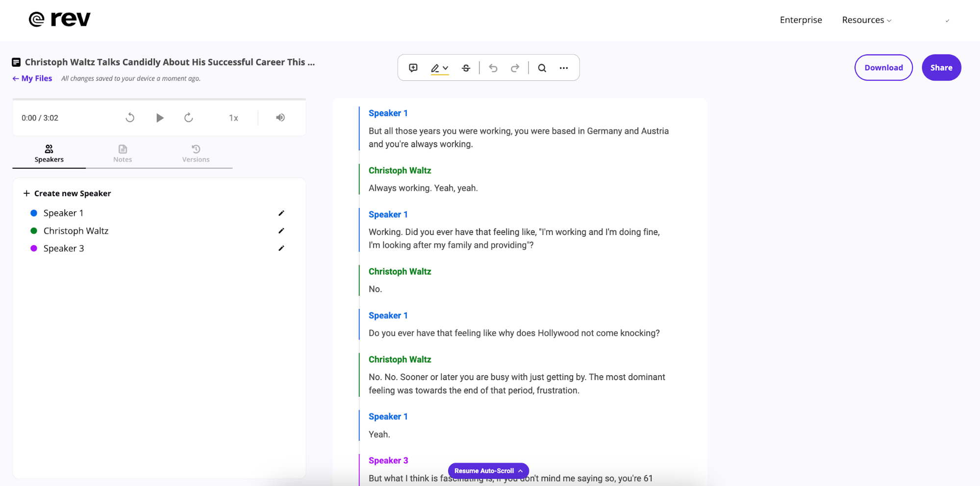Viewport: 980px width, 486px height.
Task: Open the highlighter color dropdown
Action: tap(445, 68)
